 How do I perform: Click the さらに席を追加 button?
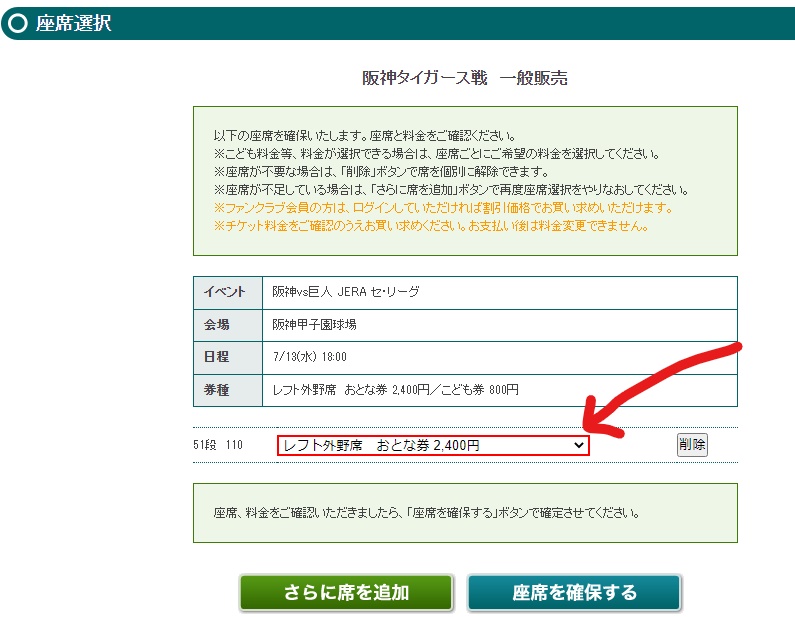point(346,592)
